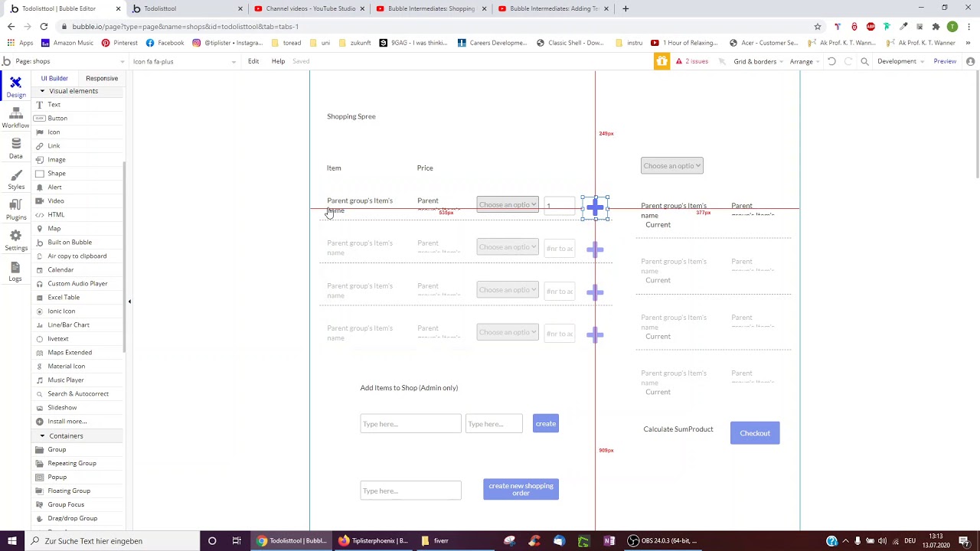Open Firefox Tiplisterphoenix window in taskbar
This screenshot has height=551, width=980.
pos(374,541)
